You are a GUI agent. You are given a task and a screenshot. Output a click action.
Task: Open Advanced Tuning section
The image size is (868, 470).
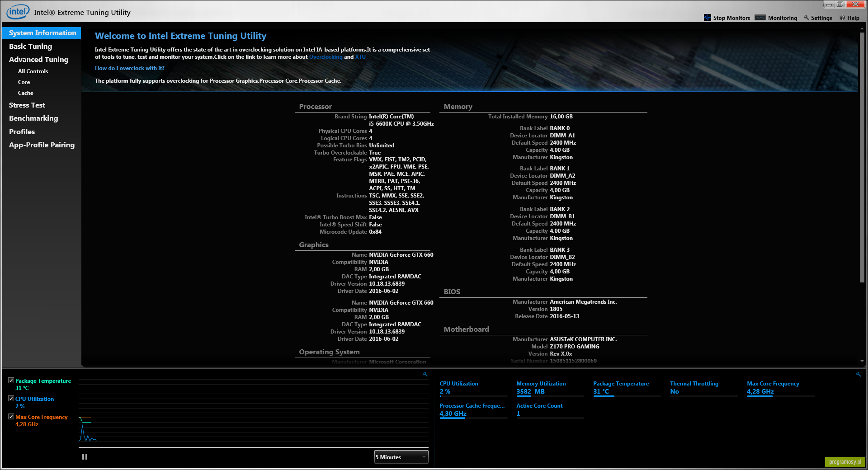[x=38, y=59]
